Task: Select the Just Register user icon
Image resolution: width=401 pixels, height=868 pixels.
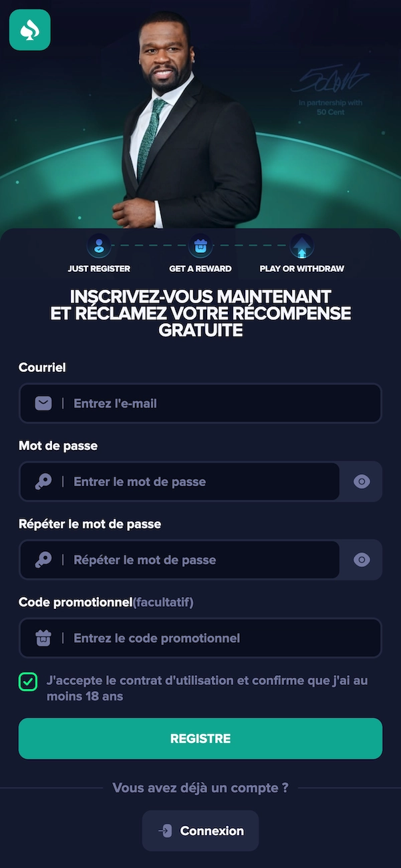Action: pos(98,246)
